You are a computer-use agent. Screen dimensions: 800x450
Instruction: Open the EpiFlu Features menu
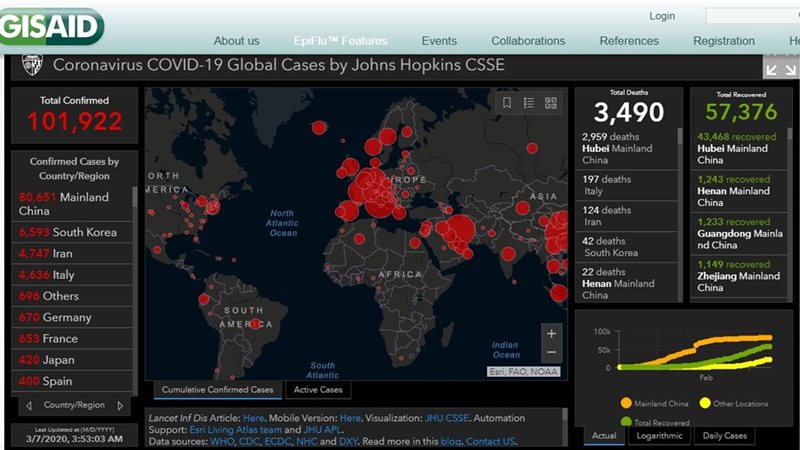[340, 41]
